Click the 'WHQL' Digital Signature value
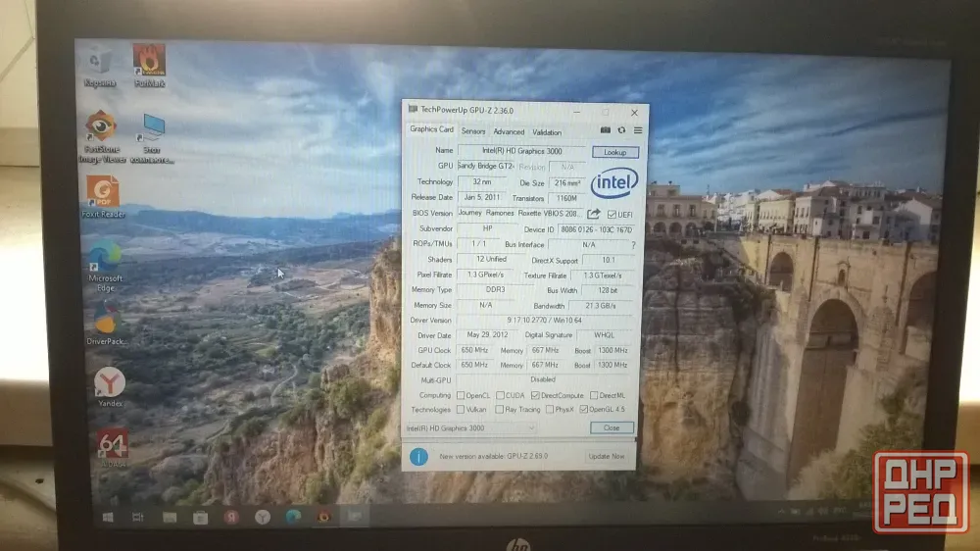This screenshot has height=551, width=980. click(x=604, y=335)
